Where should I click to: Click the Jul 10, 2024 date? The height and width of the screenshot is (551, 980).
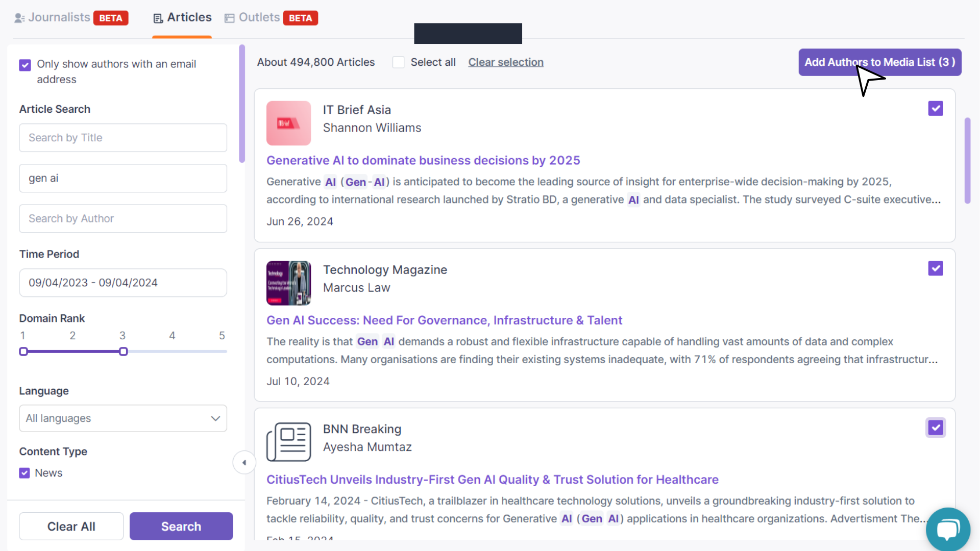tap(298, 381)
